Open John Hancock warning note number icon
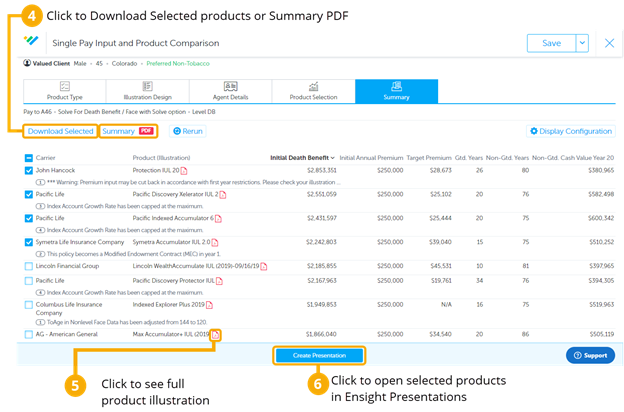The width and height of the screenshot is (624, 412). pyautogui.click(x=40, y=182)
